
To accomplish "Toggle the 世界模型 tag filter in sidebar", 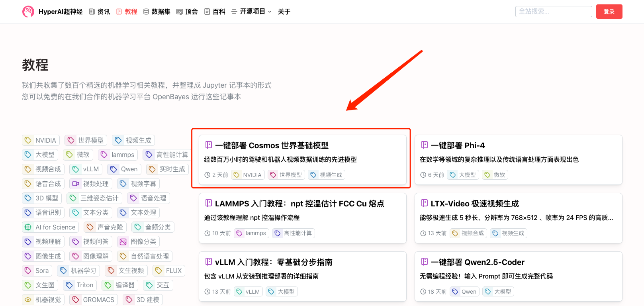I will 86,140.
